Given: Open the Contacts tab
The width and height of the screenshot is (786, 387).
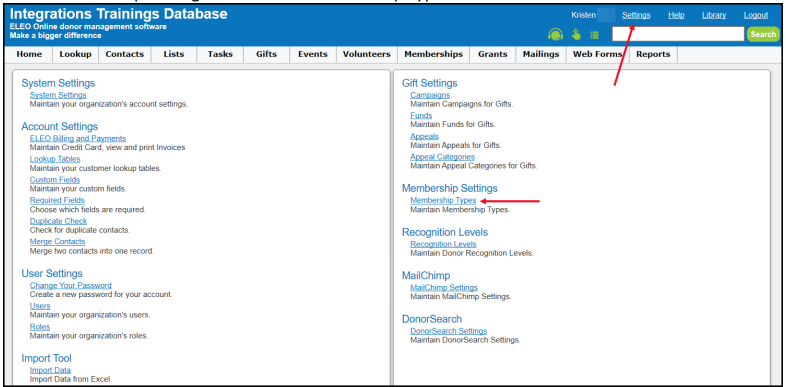Looking at the screenshot, I should tap(125, 54).
